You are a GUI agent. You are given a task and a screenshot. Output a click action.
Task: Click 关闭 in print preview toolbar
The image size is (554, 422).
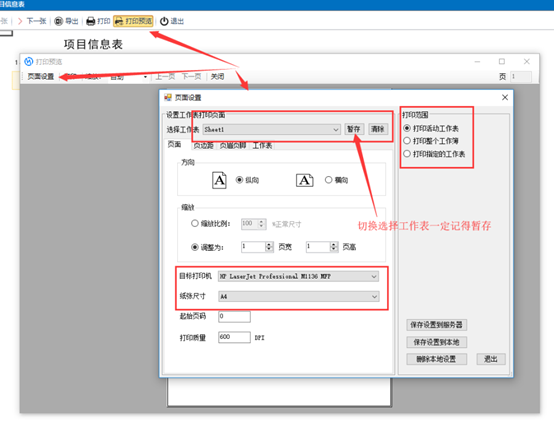217,76
